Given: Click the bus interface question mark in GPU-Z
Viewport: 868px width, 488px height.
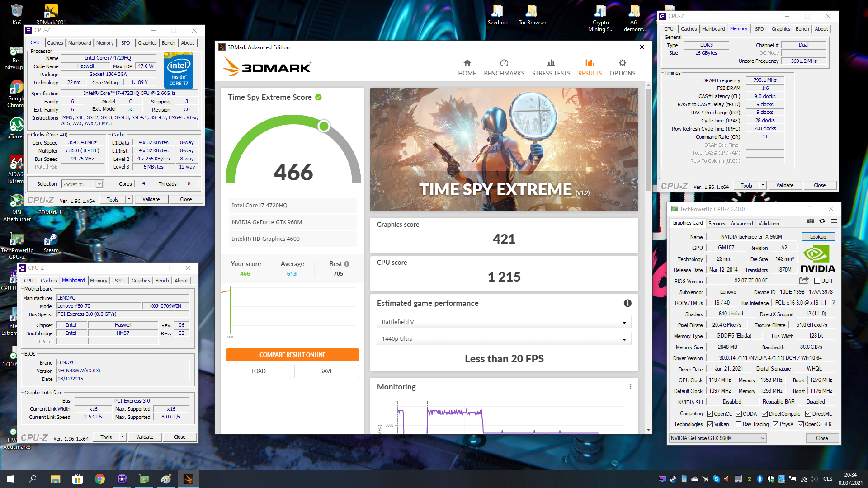Looking at the screenshot, I should [x=834, y=303].
